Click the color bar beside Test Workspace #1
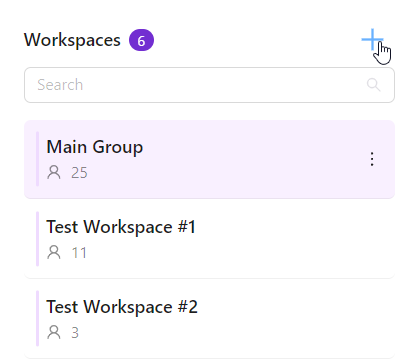The height and width of the screenshot is (362, 420). tap(37, 239)
